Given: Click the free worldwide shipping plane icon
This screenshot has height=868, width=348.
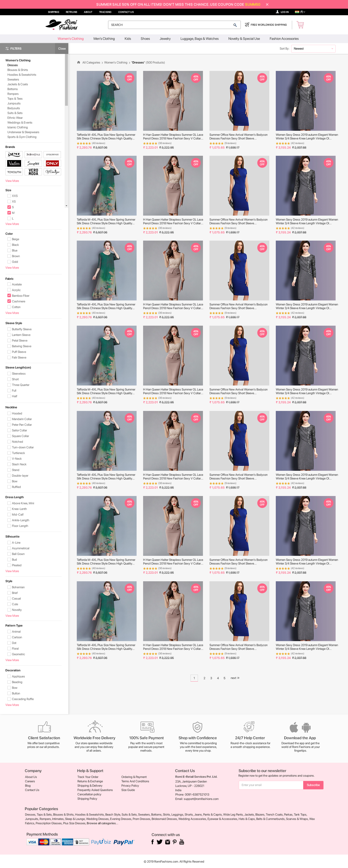Looking at the screenshot, I should [x=247, y=25].
